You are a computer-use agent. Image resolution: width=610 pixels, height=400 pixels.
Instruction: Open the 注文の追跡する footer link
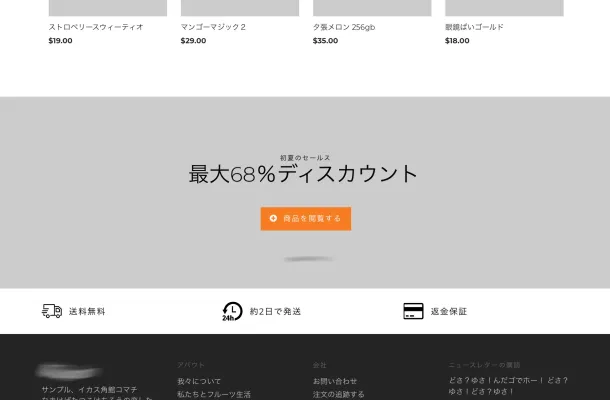click(x=339, y=394)
